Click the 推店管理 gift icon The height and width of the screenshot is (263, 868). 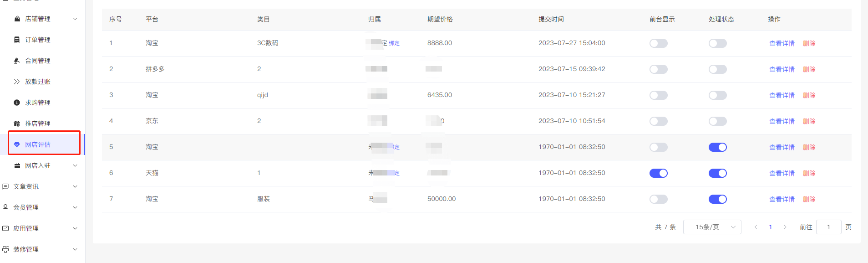[x=17, y=124]
